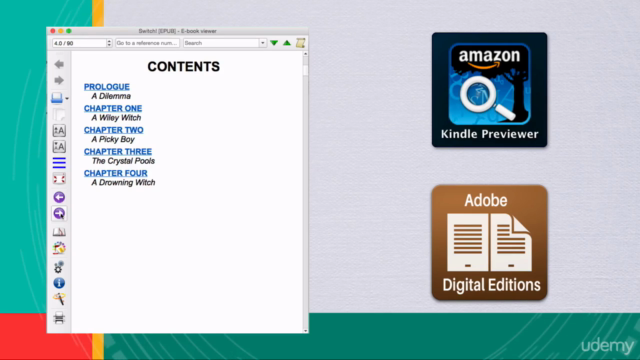
Task: Click the Open ebook icon
Action: pos(57,98)
